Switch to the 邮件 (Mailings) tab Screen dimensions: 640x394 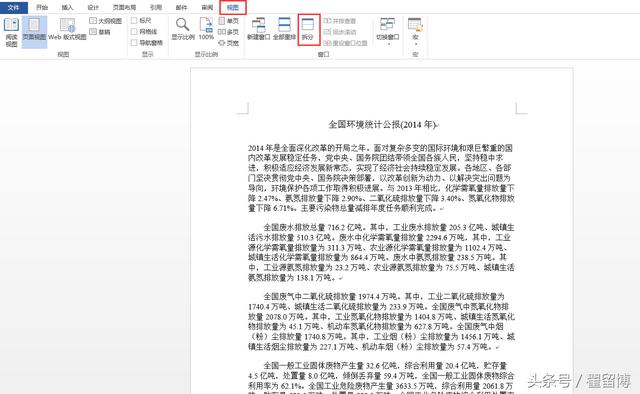pyautogui.click(x=181, y=7)
